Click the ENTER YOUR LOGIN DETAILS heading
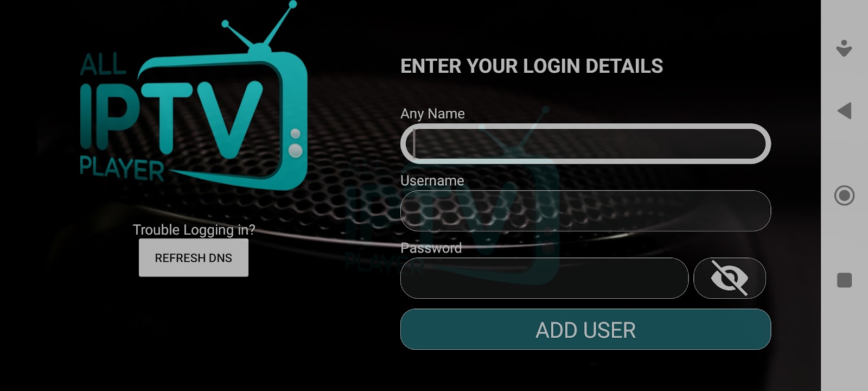The image size is (868, 391). click(532, 66)
